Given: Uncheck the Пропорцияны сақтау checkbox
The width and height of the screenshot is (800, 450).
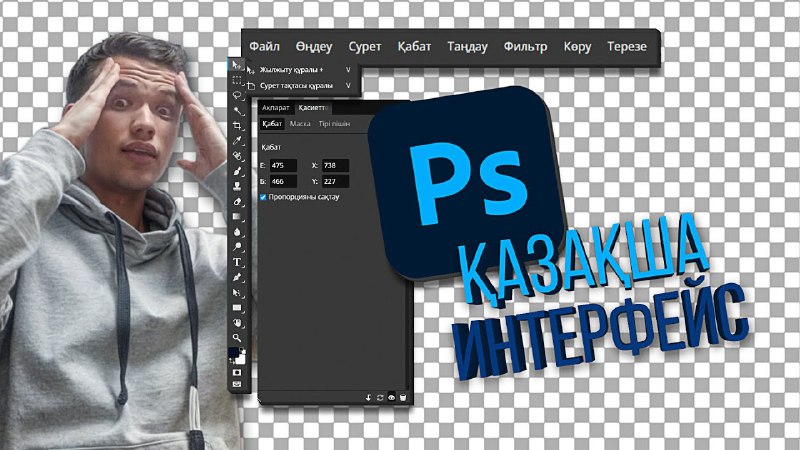Looking at the screenshot, I should 263,197.
